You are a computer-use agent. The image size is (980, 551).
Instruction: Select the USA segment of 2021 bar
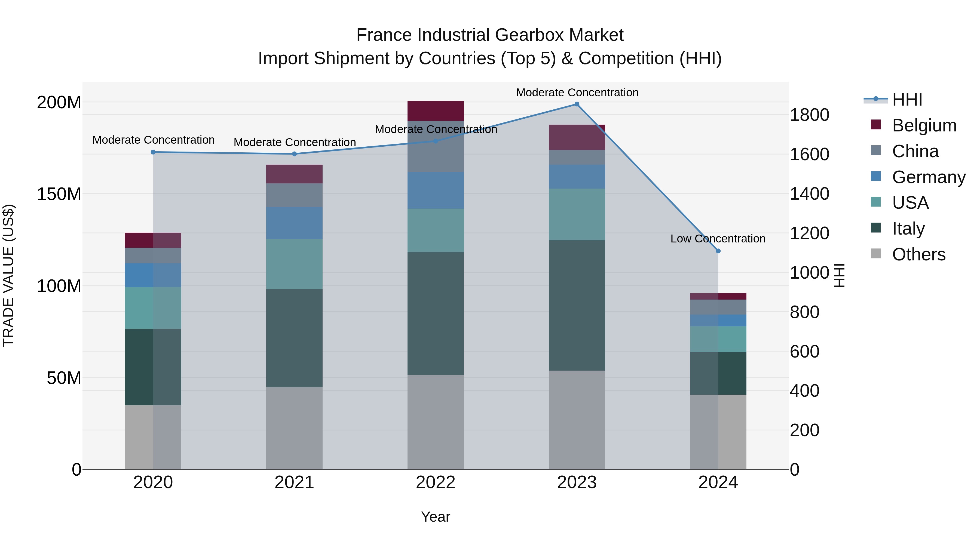click(294, 264)
